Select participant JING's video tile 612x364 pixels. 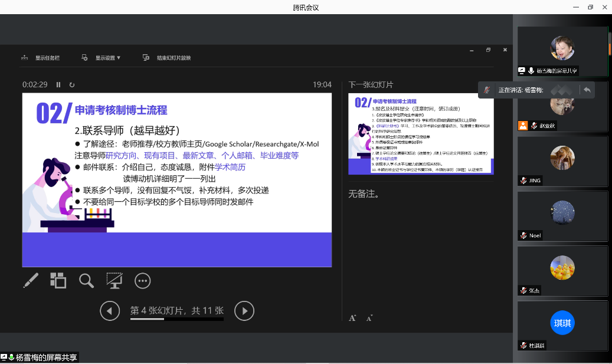point(562,162)
